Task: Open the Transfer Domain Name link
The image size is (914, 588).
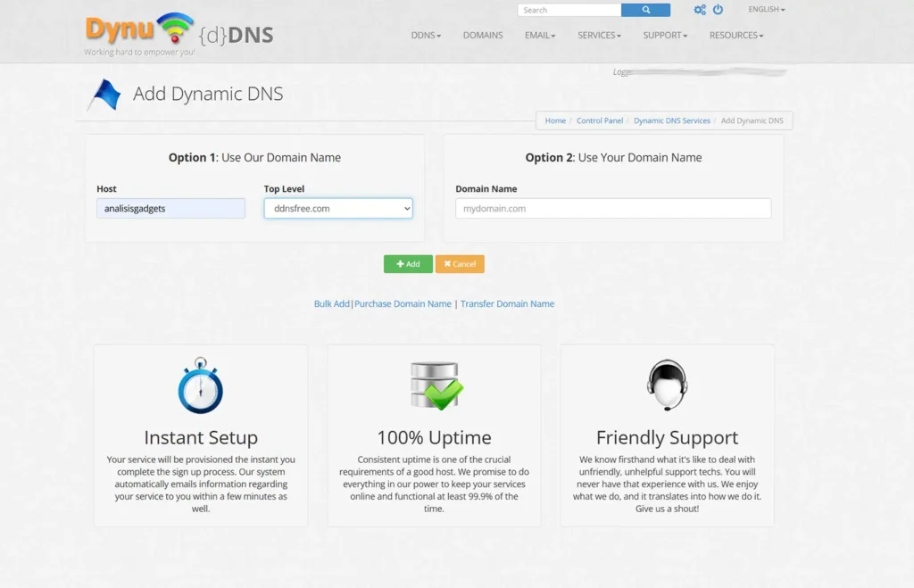Action: coord(507,303)
